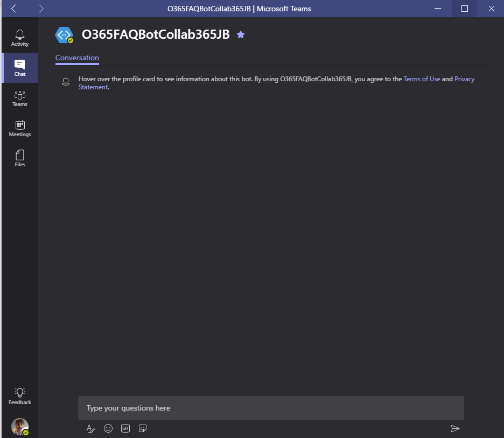504x438 pixels.
Task: Open the GIF picker
Action: point(125,428)
